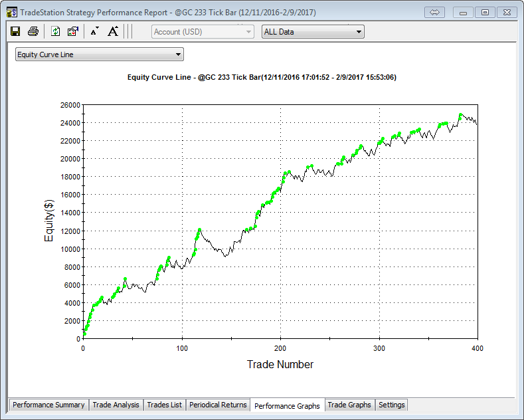Click the TradeStation app icon in title bar

point(11,12)
